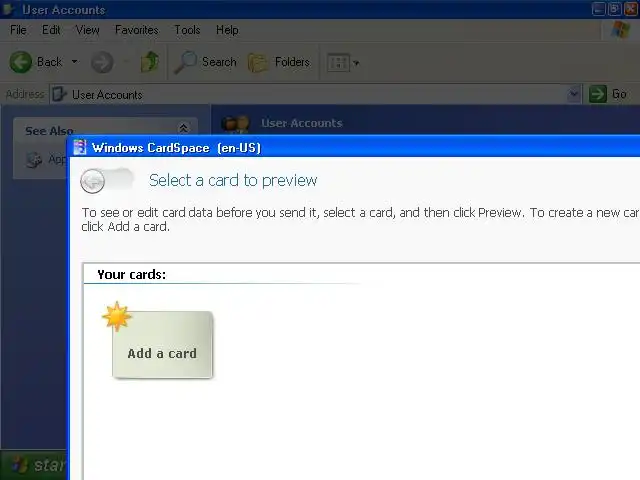Click the Up folder icon
The height and width of the screenshot is (480, 640).
click(x=150, y=62)
